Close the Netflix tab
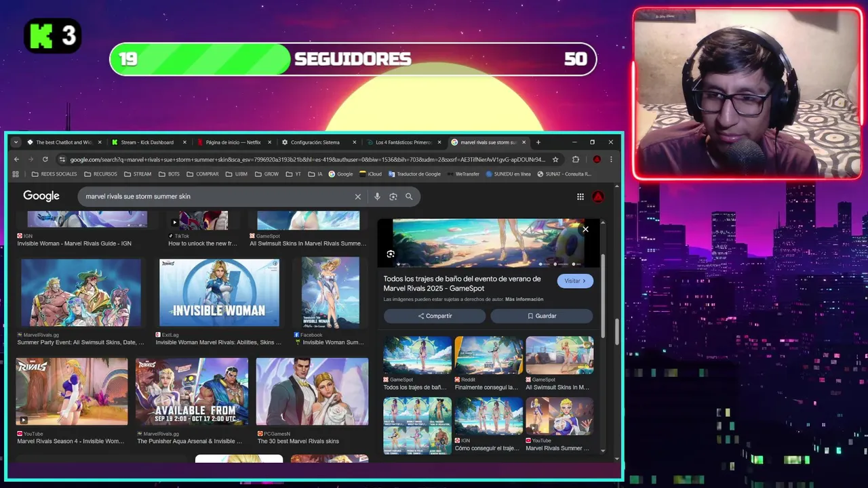 click(269, 142)
